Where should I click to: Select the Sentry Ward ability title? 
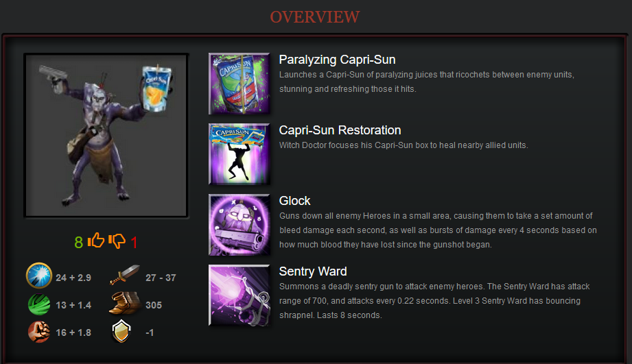coord(313,271)
